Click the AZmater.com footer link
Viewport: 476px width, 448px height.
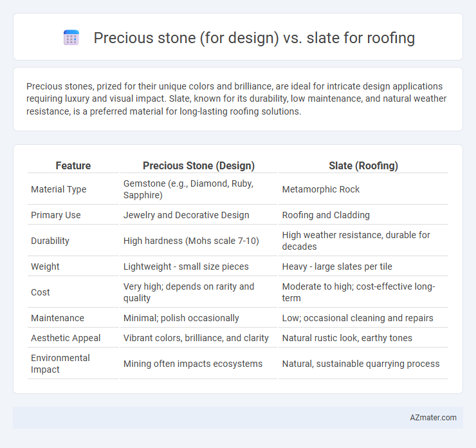[433, 418]
